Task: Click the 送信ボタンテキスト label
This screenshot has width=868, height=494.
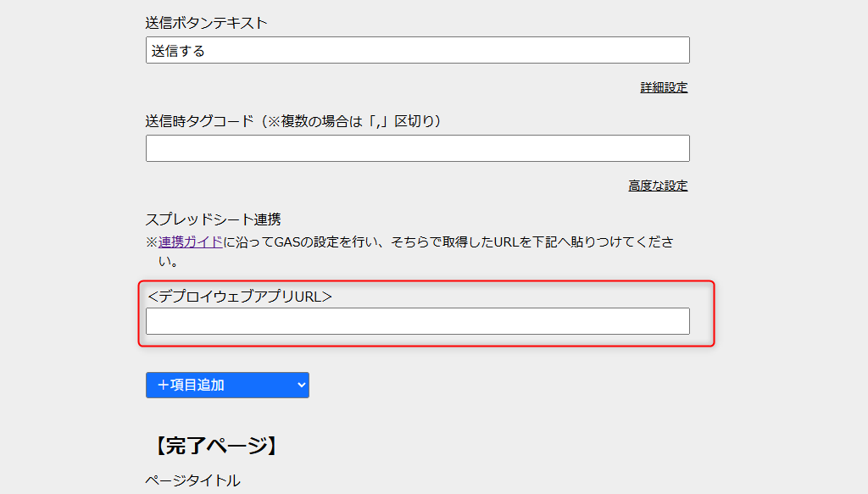Action: 206,23
